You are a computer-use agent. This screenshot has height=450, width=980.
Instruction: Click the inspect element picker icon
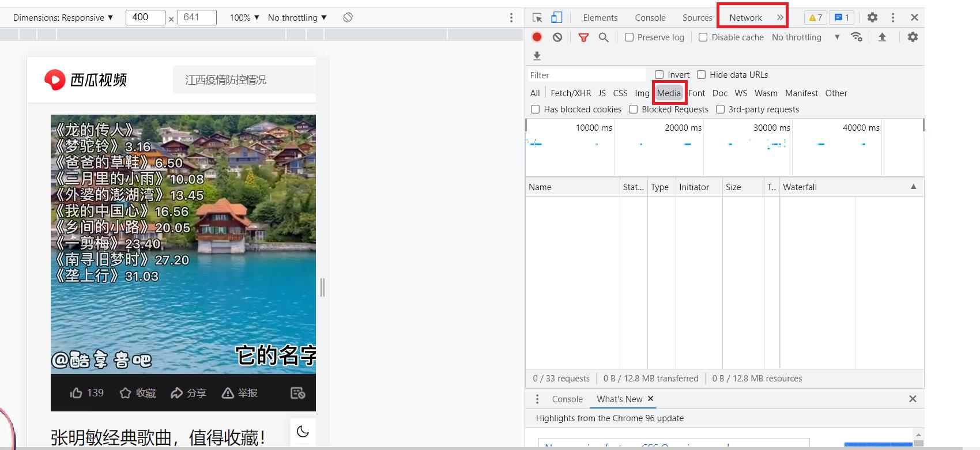click(x=537, y=17)
